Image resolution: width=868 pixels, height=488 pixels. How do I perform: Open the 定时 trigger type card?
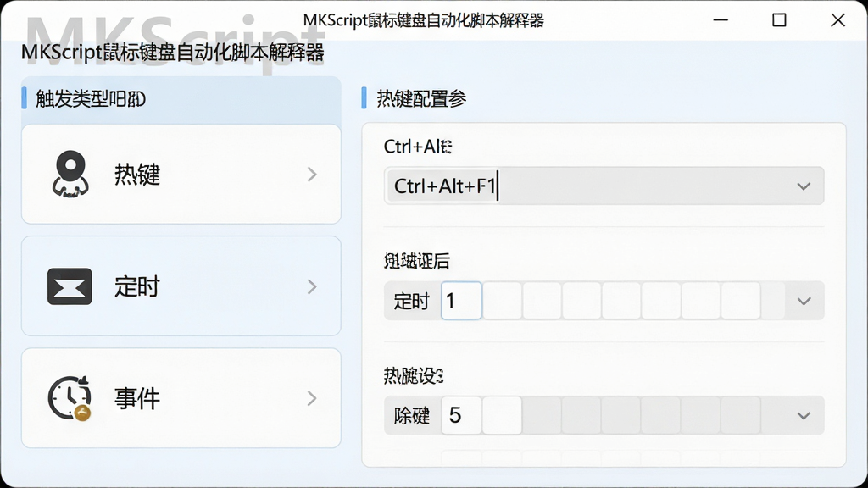point(181,286)
